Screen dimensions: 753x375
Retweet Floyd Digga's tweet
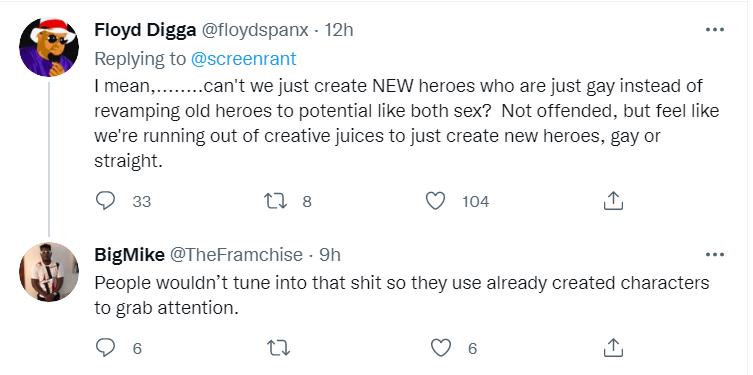pyautogui.click(x=277, y=201)
